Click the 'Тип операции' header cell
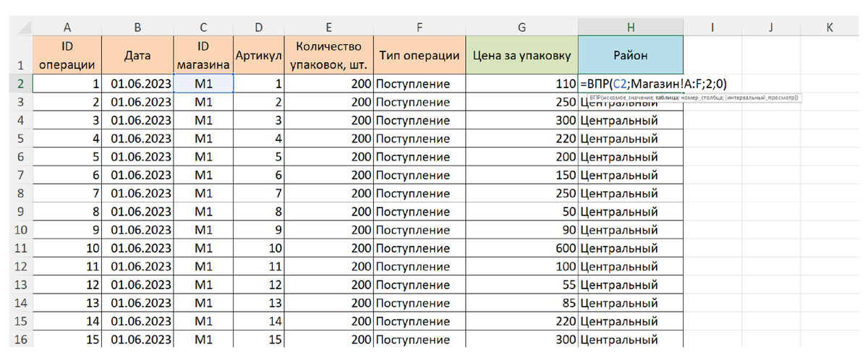868x363 pixels. [x=419, y=55]
